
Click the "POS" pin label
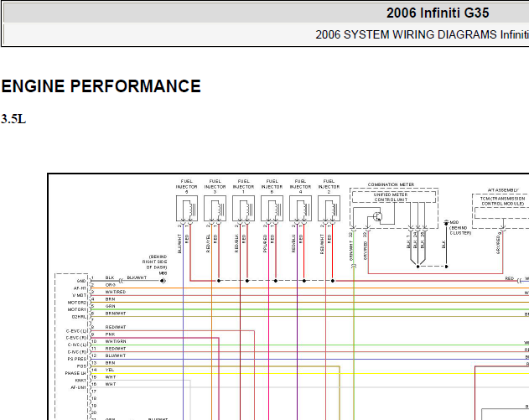click(x=81, y=366)
